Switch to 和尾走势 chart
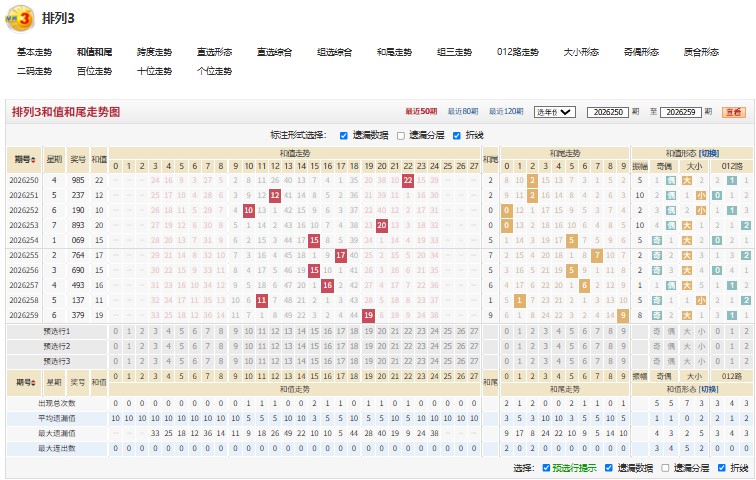The width and height of the screenshot is (756, 480). tap(394, 52)
